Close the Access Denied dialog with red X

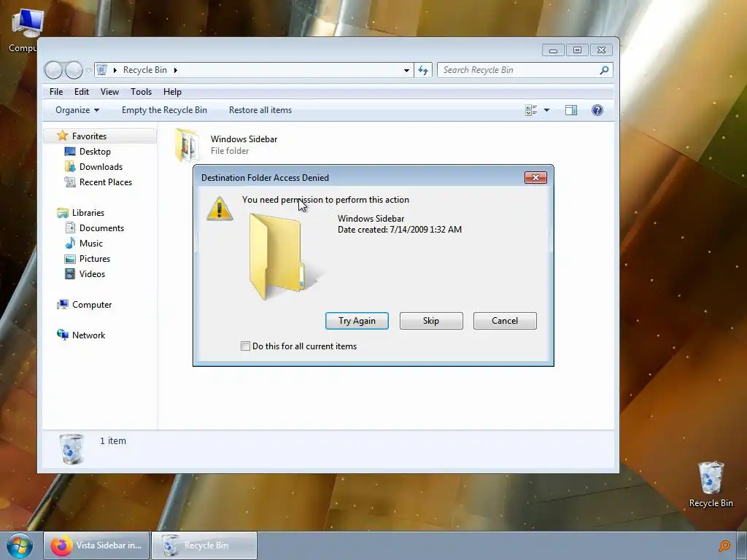pyautogui.click(x=535, y=178)
